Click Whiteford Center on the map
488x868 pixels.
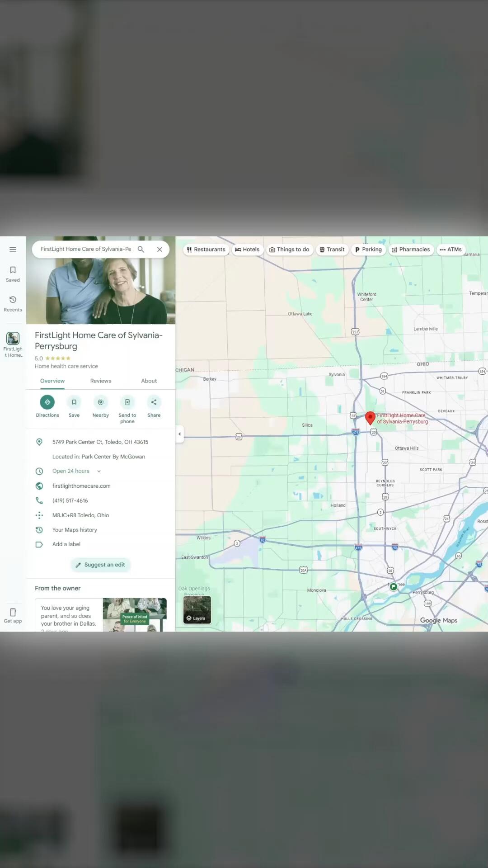coord(366,297)
